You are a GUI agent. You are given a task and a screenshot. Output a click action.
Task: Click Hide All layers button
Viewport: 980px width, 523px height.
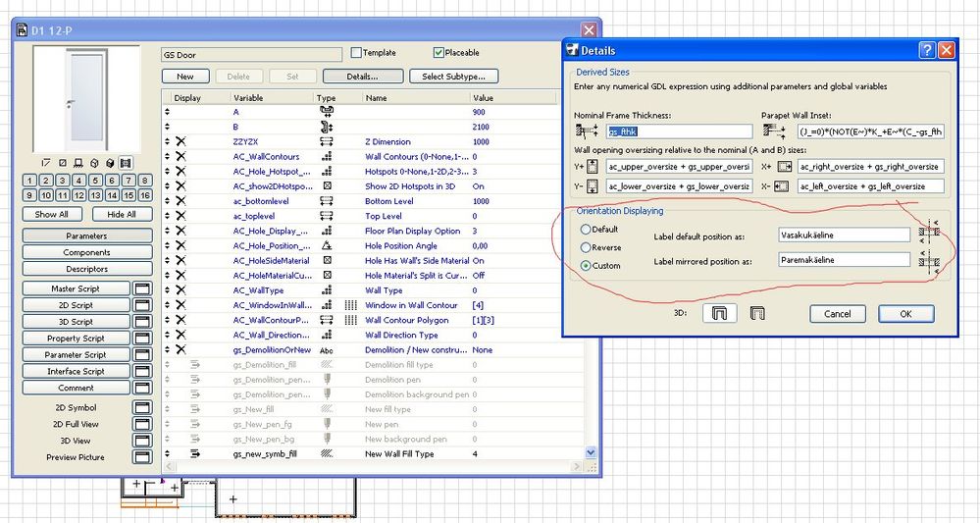tap(122, 214)
